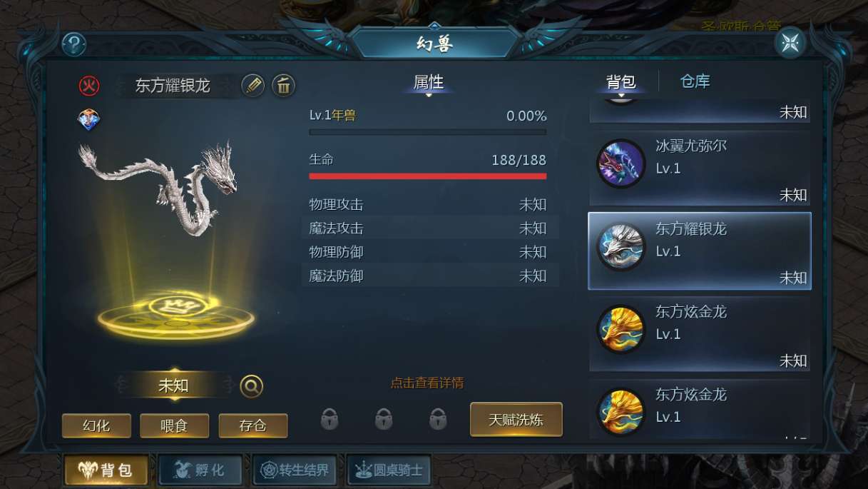Close the 幻兽 panel with X
868x489 pixels.
(x=790, y=43)
